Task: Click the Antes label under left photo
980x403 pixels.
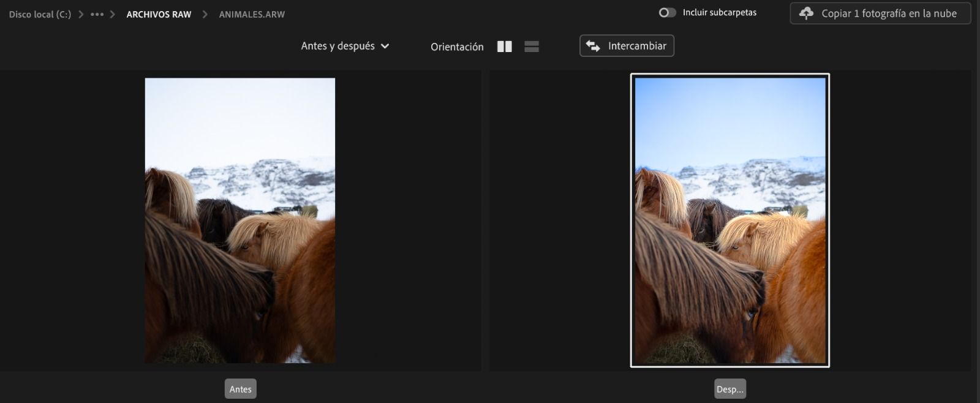Action: pyautogui.click(x=240, y=389)
